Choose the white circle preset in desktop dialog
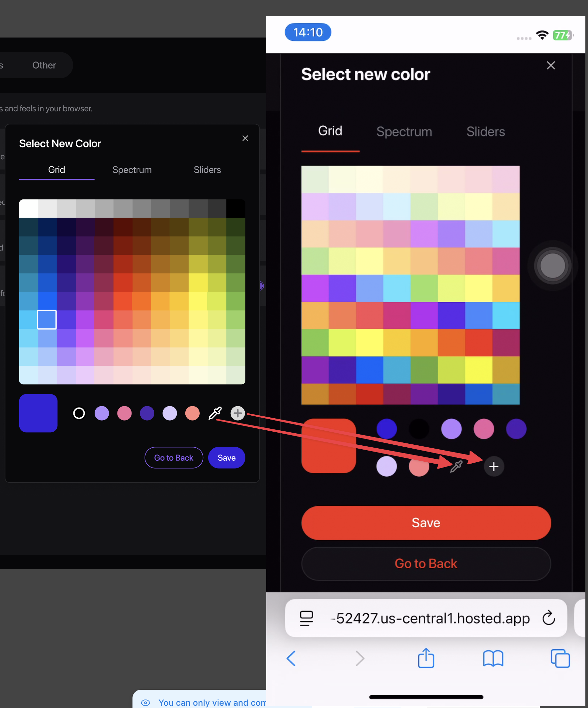588x708 pixels. [79, 413]
